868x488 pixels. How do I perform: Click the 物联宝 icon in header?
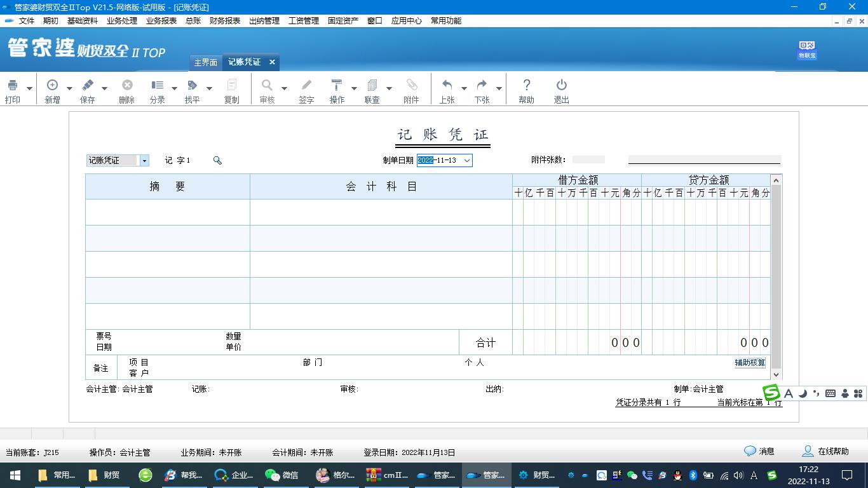tap(807, 50)
